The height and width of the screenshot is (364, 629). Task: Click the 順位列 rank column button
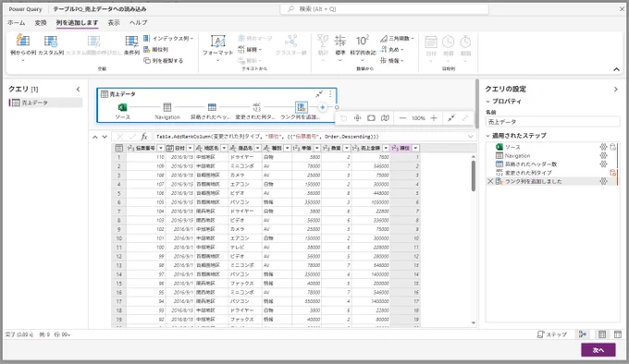pyautogui.click(x=156, y=50)
